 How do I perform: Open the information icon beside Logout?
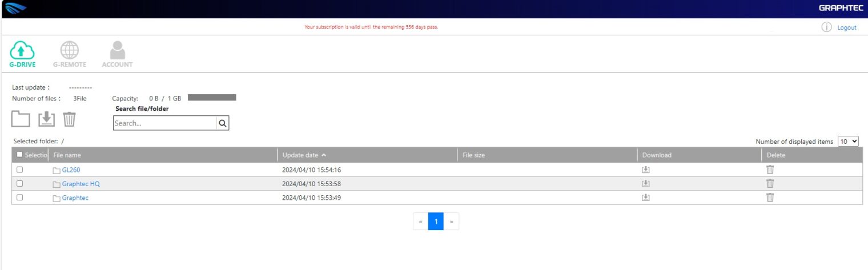click(826, 27)
